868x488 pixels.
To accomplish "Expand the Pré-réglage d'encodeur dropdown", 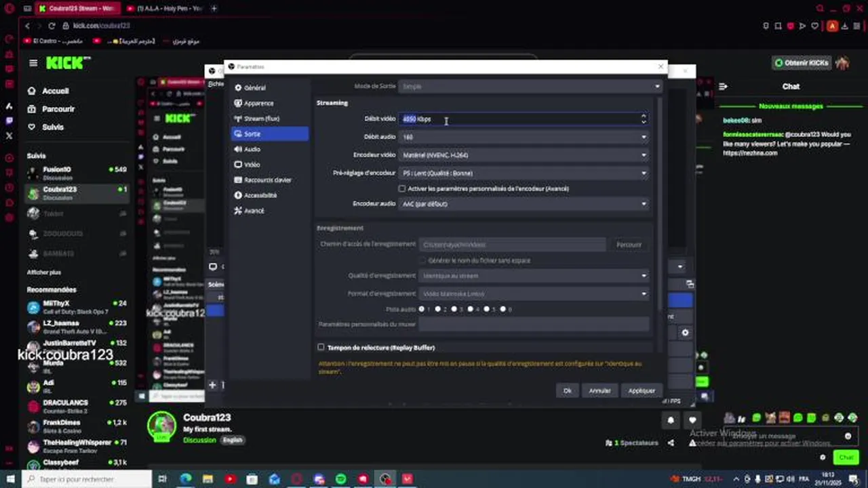I will point(524,173).
